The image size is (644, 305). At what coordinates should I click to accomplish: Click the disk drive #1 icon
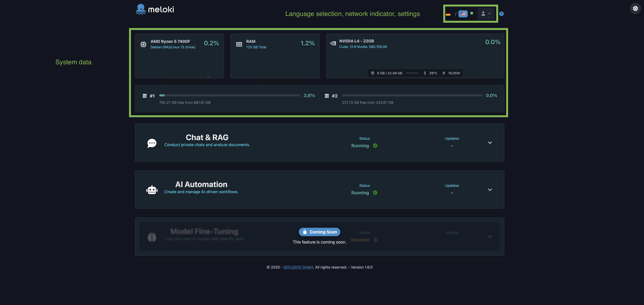[x=144, y=96]
